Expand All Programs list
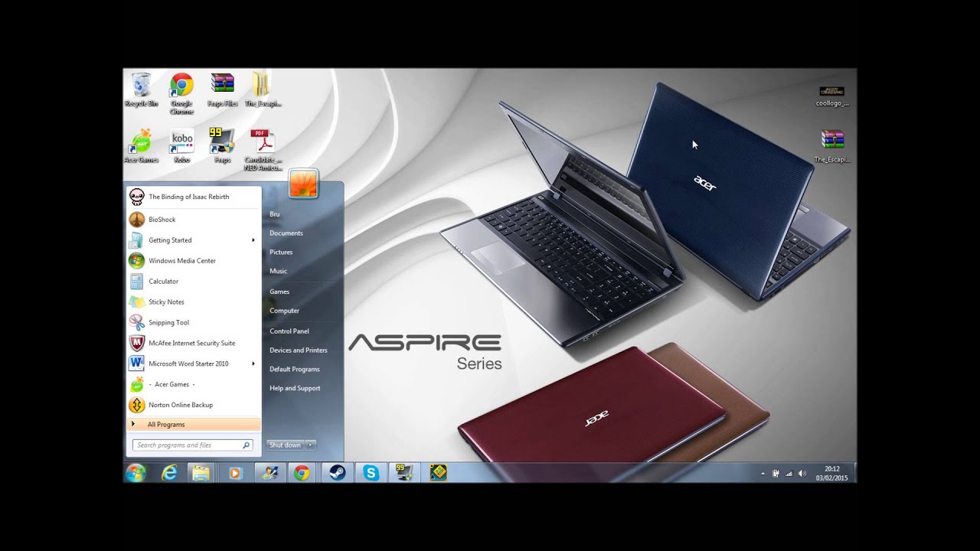Viewport: 980px width, 551px height. point(194,424)
